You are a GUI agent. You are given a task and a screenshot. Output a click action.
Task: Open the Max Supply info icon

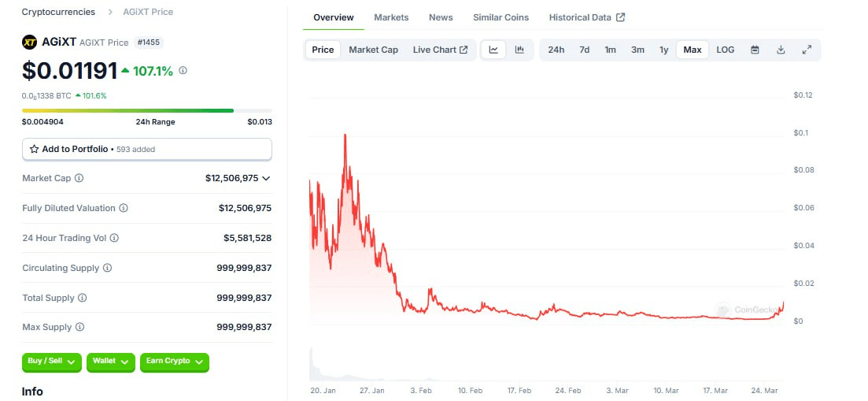(79, 327)
